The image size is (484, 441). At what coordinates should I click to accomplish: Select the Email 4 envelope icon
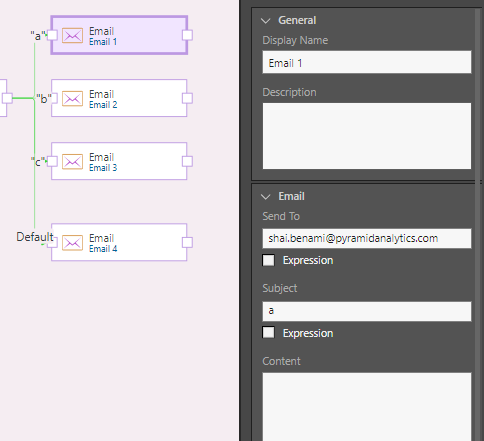(72, 243)
